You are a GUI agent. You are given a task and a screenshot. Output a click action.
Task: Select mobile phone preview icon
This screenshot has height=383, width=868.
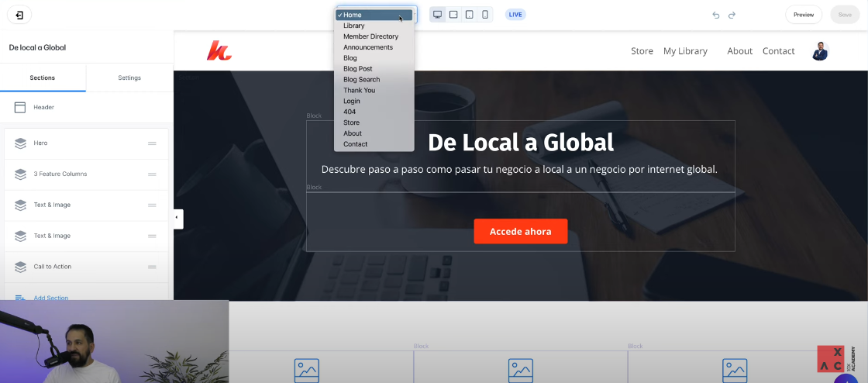tap(485, 15)
